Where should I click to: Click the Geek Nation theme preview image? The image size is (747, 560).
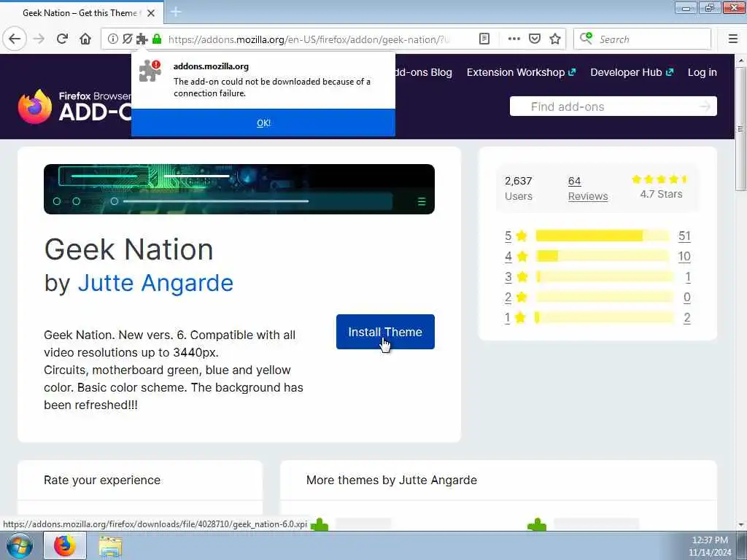[239, 189]
